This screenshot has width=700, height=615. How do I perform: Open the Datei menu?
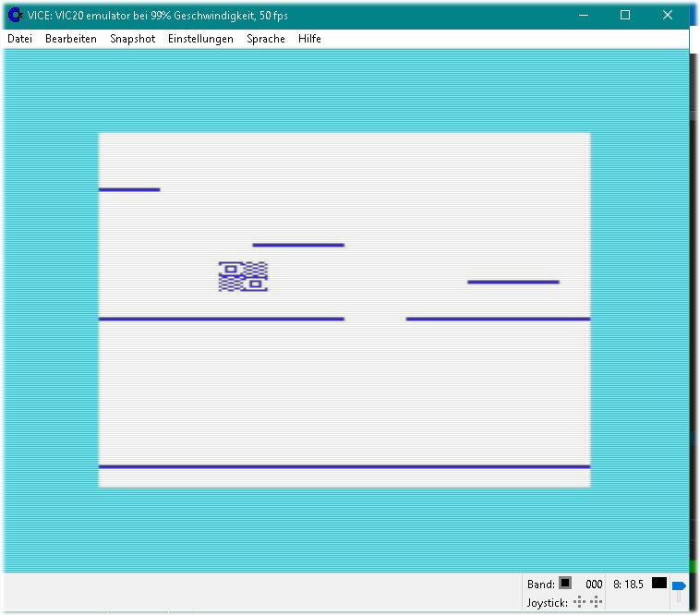19,39
